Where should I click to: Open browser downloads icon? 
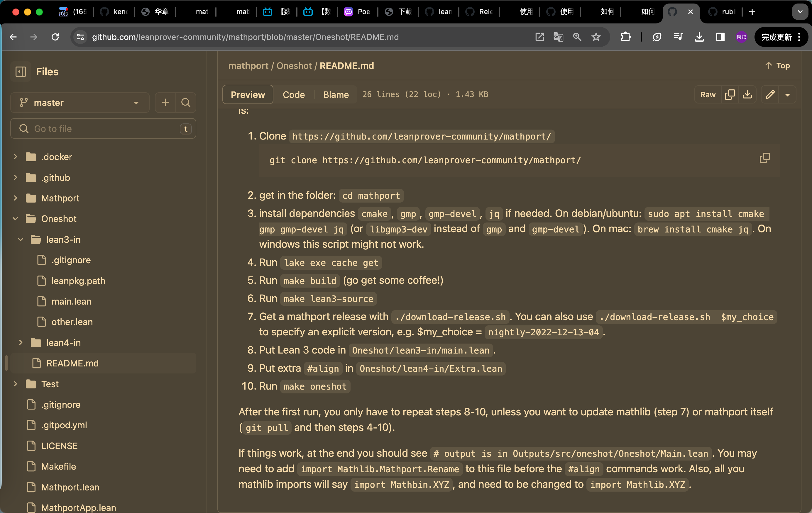(699, 37)
